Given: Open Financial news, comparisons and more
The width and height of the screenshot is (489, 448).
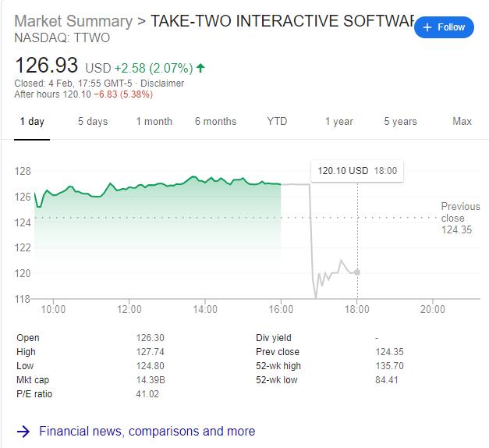Looking at the screenshot, I should pos(147,431).
